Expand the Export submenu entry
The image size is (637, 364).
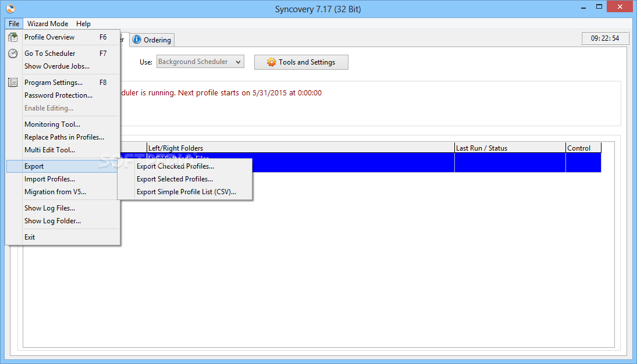[x=63, y=166]
